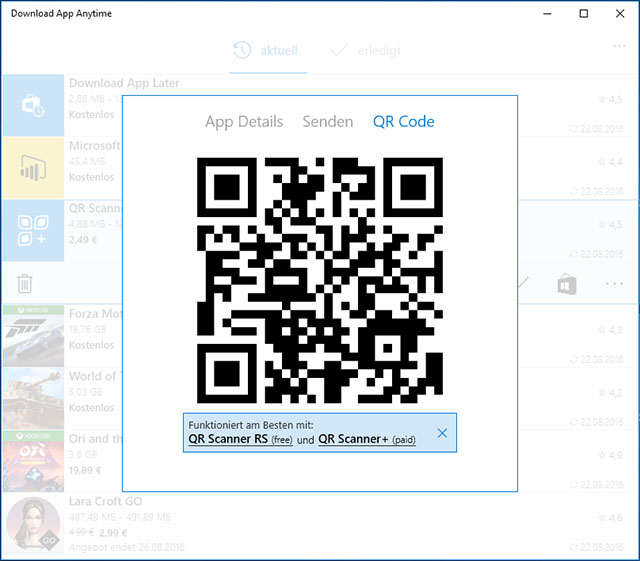This screenshot has width=640, height=561.
Task: Click the 2,99 € price of Lara Croft GO
Action: 113,533
